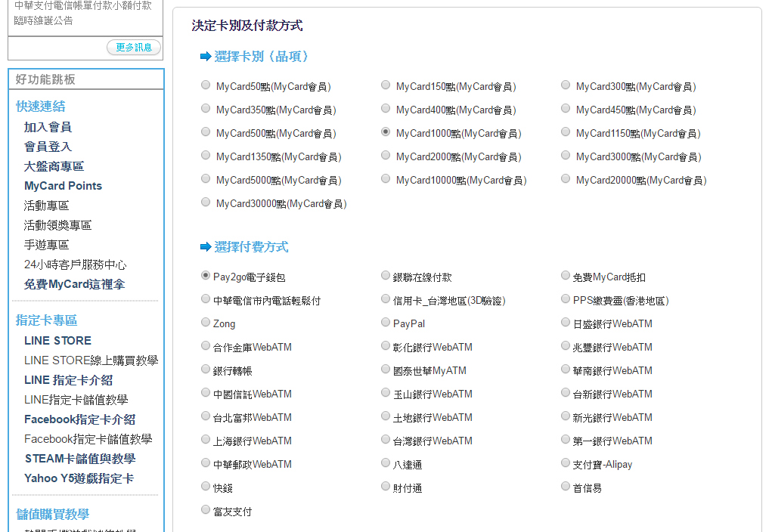Open LINE STORE線上購買教學 link

[91, 360]
